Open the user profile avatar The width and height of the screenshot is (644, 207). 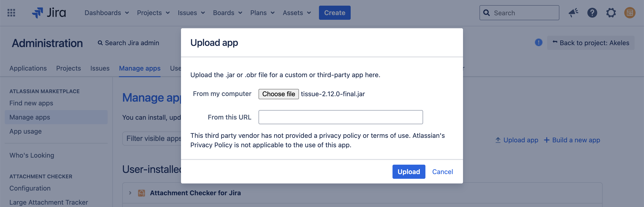pyautogui.click(x=629, y=13)
